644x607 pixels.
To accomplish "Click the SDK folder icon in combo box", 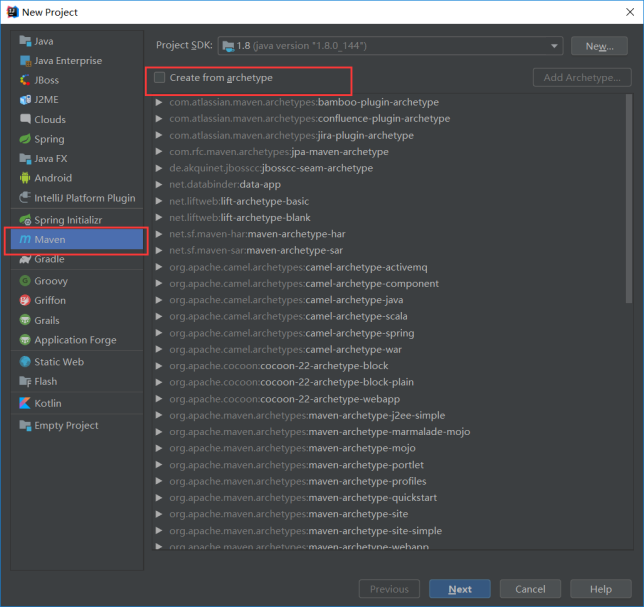I will pyautogui.click(x=228, y=46).
